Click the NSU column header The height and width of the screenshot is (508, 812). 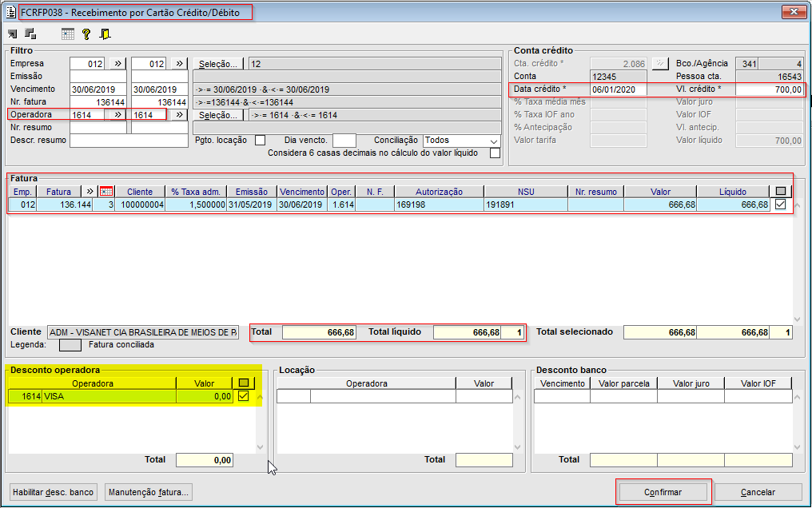(x=526, y=192)
